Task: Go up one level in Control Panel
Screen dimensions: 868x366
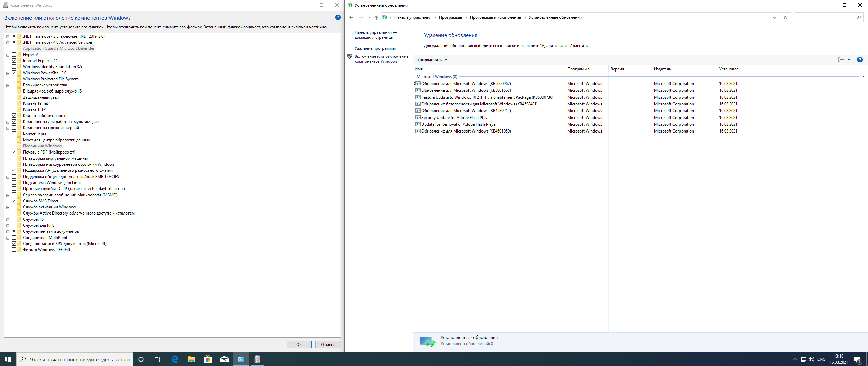Action: tap(376, 17)
